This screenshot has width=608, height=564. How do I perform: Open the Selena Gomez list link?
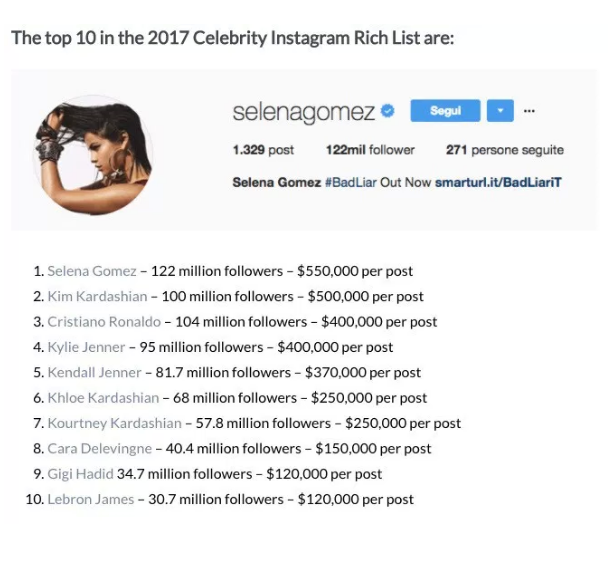(x=92, y=271)
